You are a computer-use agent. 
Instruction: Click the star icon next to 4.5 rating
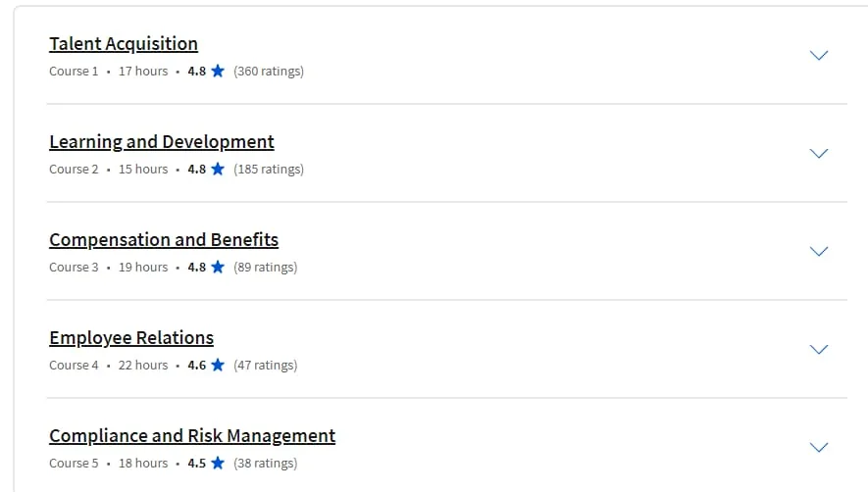pyautogui.click(x=218, y=463)
